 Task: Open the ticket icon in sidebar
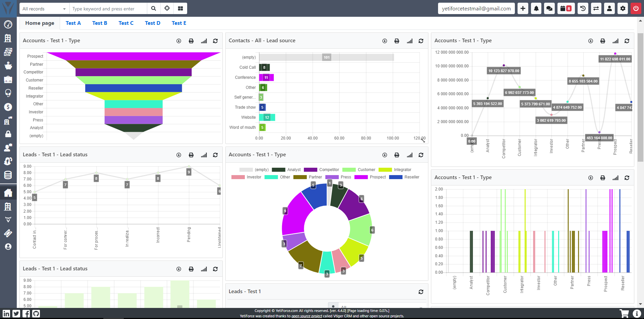[8, 233]
